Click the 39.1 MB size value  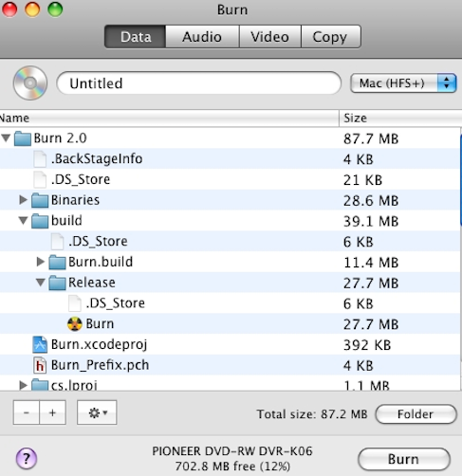(371, 221)
